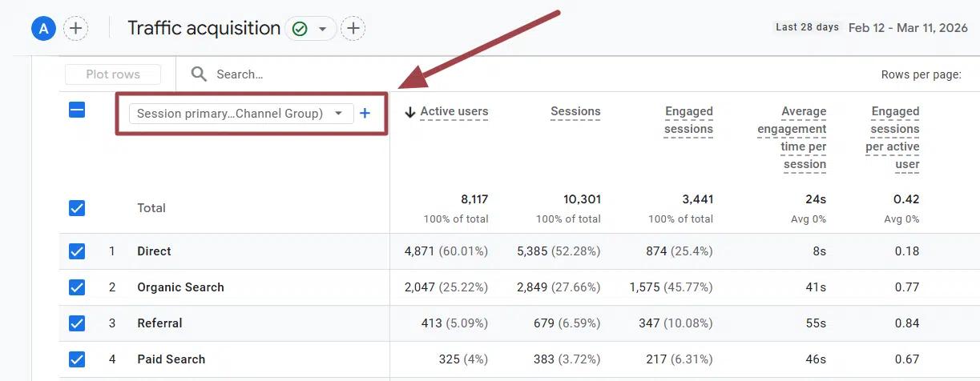Uncheck the Total row checkbox
Image resolution: width=980 pixels, height=381 pixels.
pos(77,208)
